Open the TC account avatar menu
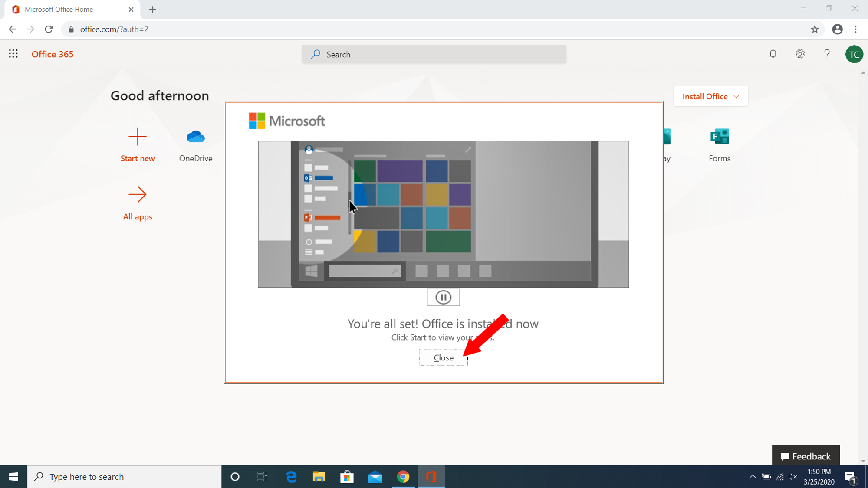868x488 pixels. click(x=854, y=54)
